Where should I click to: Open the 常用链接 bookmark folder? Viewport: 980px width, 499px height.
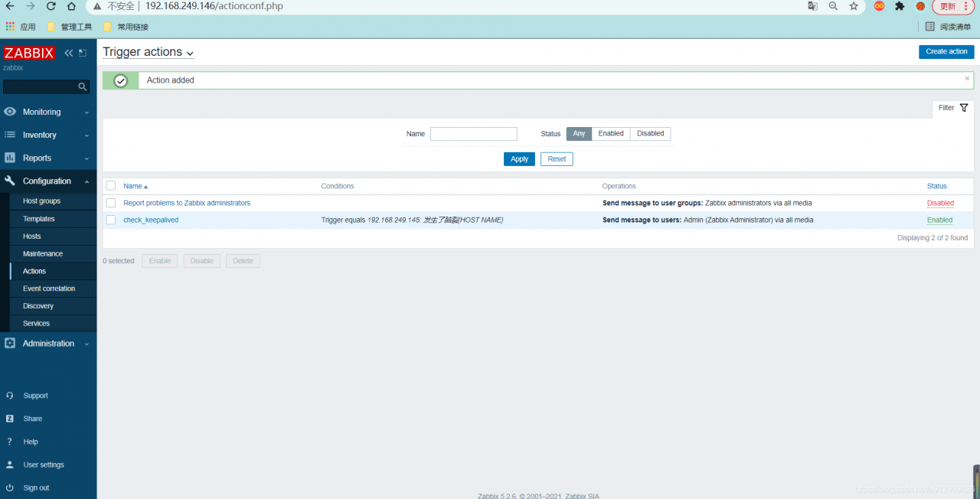[126, 27]
